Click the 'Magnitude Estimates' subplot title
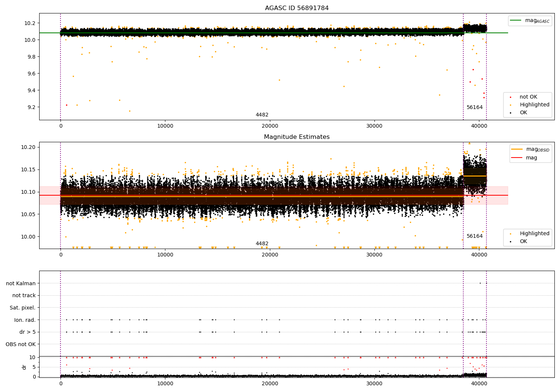 pyautogui.click(x=296, y=137)
